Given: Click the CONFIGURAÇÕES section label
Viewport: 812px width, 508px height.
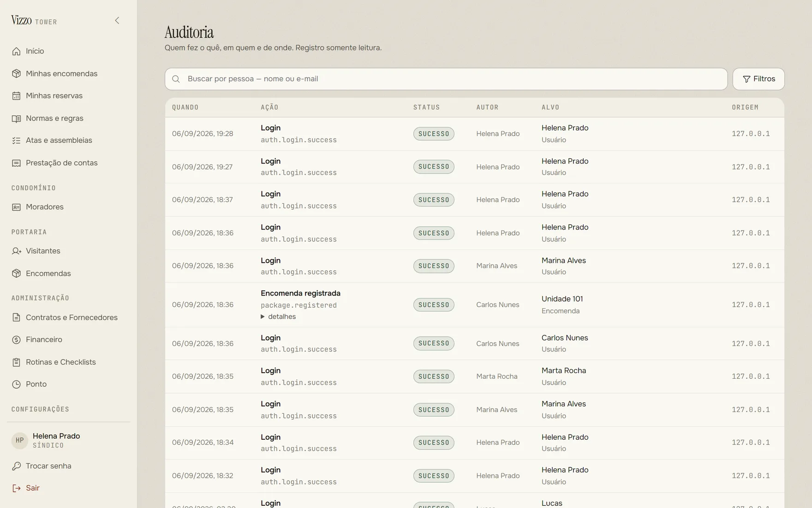Looking at the screenshot, I should (40, 409).
